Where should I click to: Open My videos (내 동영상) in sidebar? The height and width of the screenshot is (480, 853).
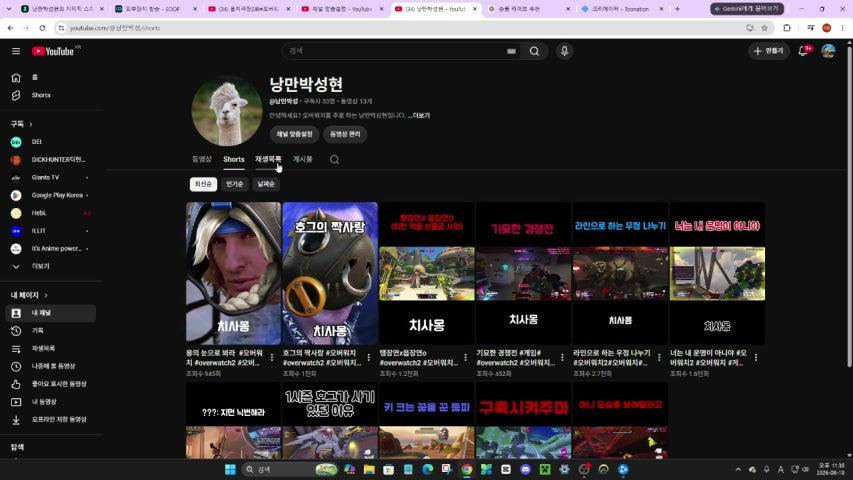52,402
